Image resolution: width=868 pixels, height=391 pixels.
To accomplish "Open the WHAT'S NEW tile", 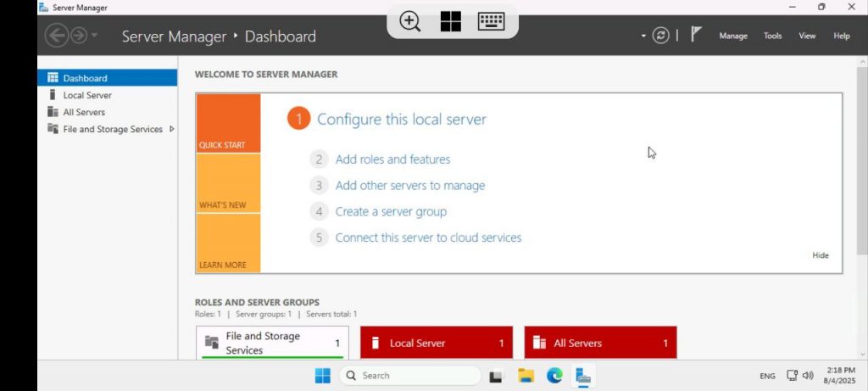I will (228, 183).
